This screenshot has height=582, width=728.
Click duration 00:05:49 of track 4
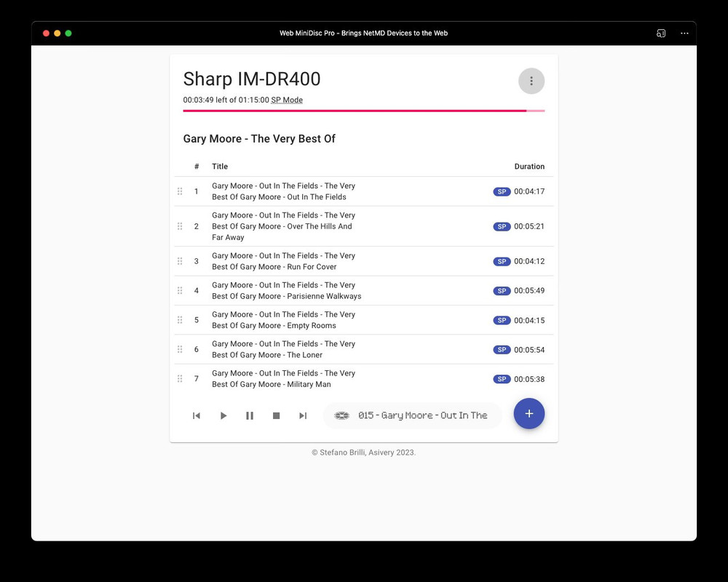pos(529,290)
